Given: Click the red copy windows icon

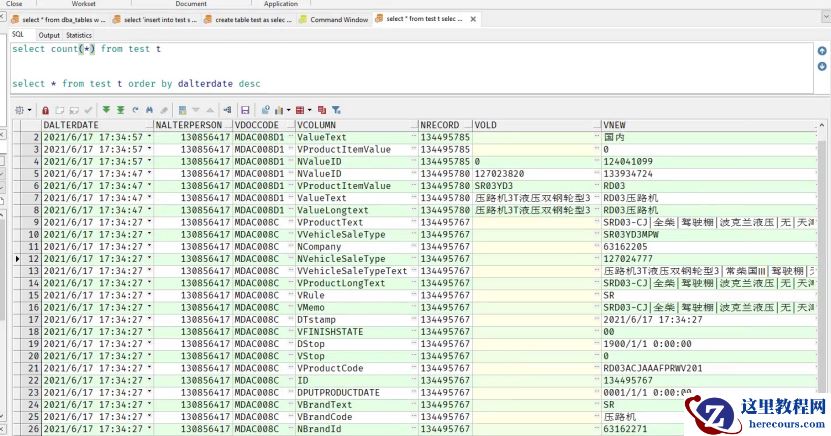Looking at the screenshot, I should point(322,110).
